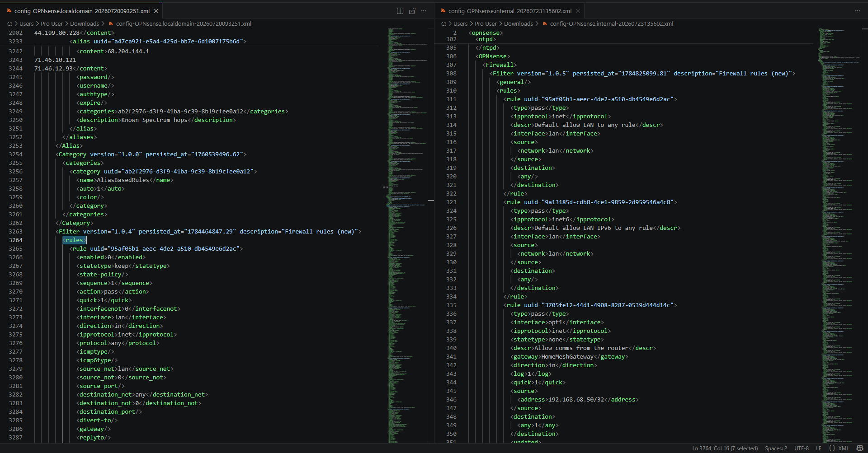
Task: Click the split editor right icon
Action: coord(400,11)
